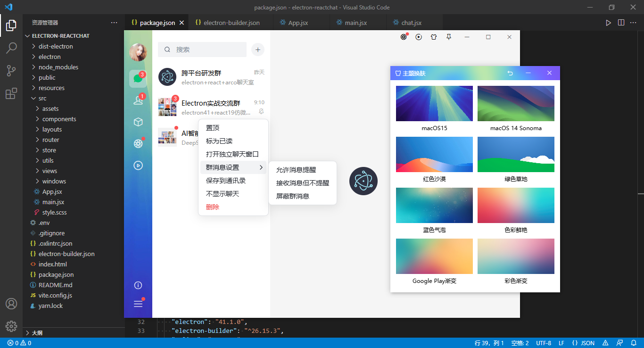Select 不显示聊天 in context menu
Viewport: 644px width, 348px height.
click(233, 194)
